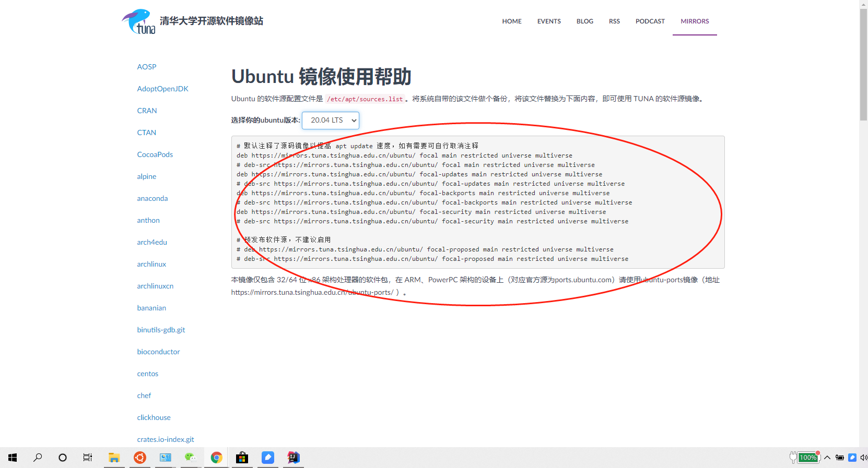Switch to Chrome on the taskbar

(216, 458)
